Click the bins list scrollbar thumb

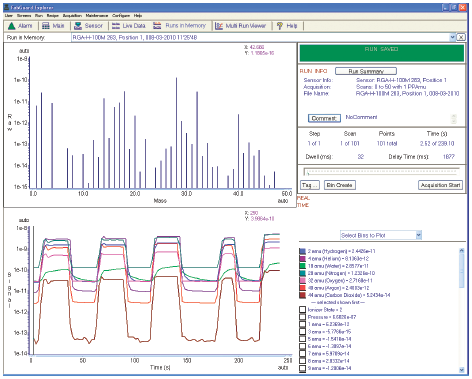[462, 271]
